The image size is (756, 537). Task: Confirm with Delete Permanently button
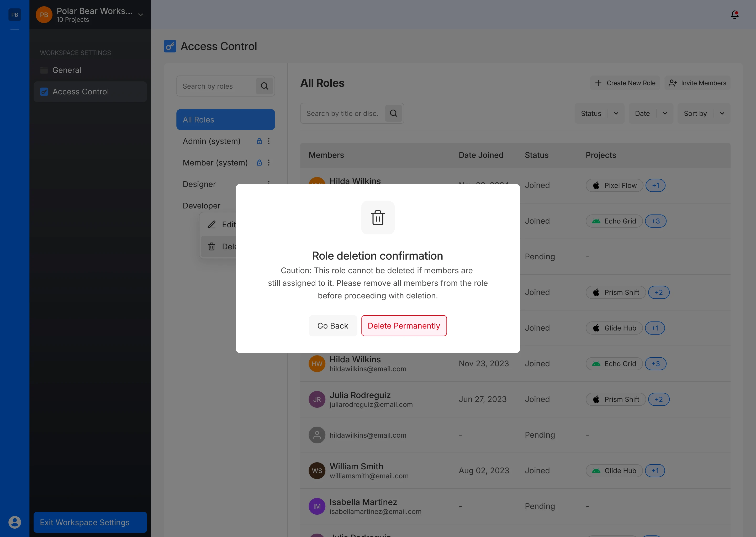coord(404,326)
